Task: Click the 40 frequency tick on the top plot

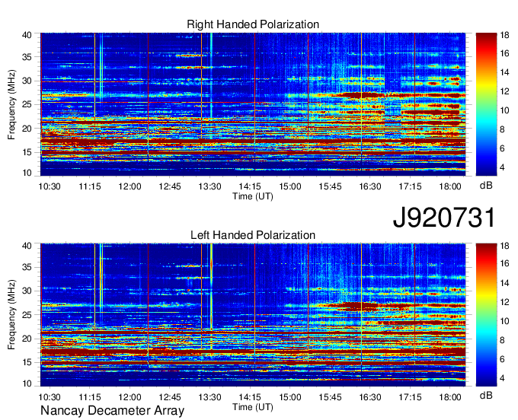Action: (27, 35)
